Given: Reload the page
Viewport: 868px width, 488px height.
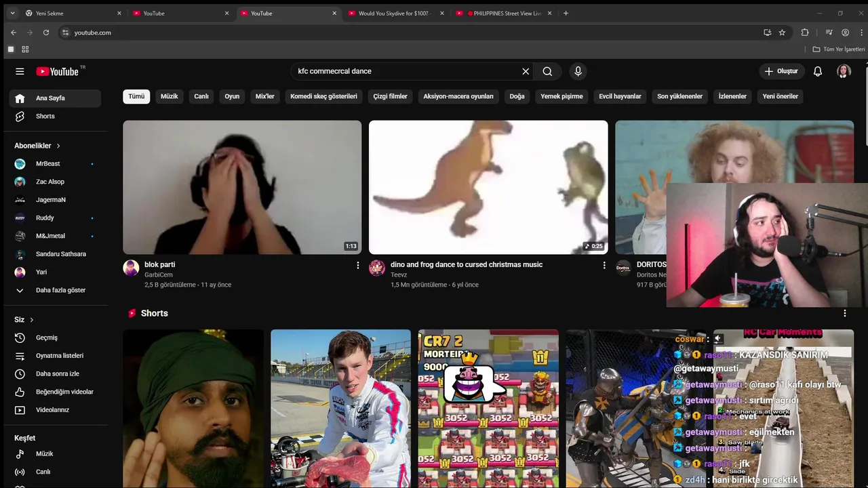Looking at the screenshot, I should click(46, 33).
